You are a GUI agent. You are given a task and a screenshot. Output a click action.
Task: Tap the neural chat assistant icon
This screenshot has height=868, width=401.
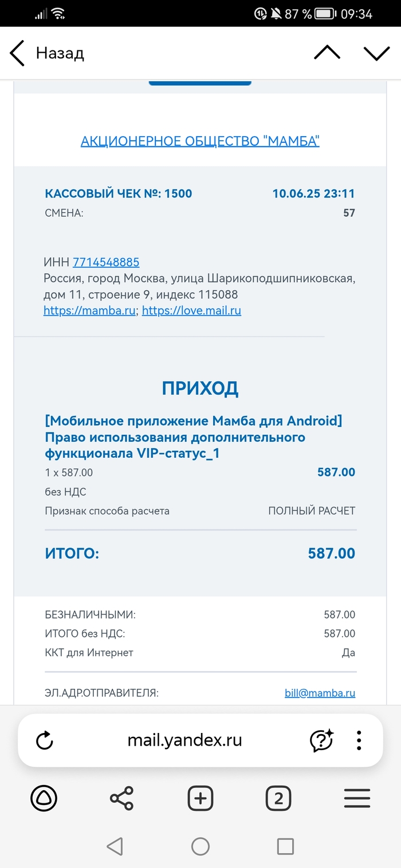point(321,740)
